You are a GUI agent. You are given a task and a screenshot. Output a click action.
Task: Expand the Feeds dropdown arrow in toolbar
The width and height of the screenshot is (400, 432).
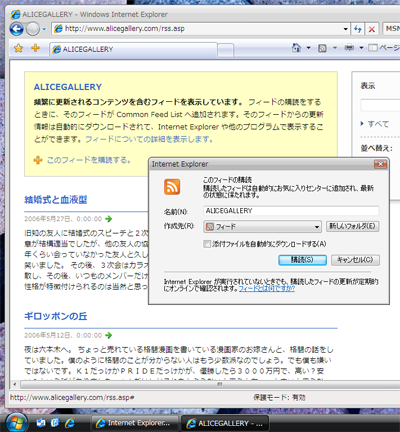(x=335, y=48)
